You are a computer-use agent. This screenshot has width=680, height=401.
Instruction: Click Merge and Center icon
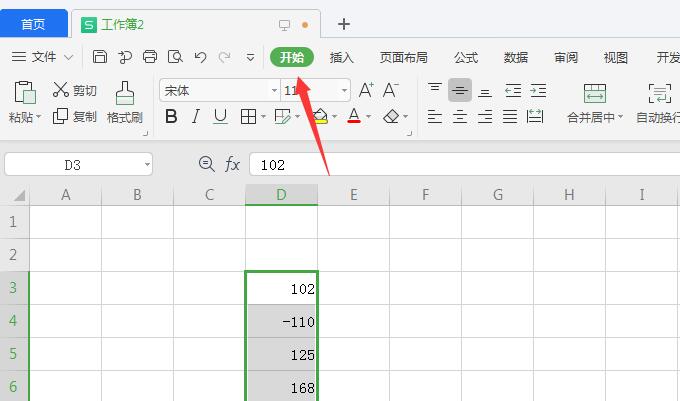pos(595,93)
